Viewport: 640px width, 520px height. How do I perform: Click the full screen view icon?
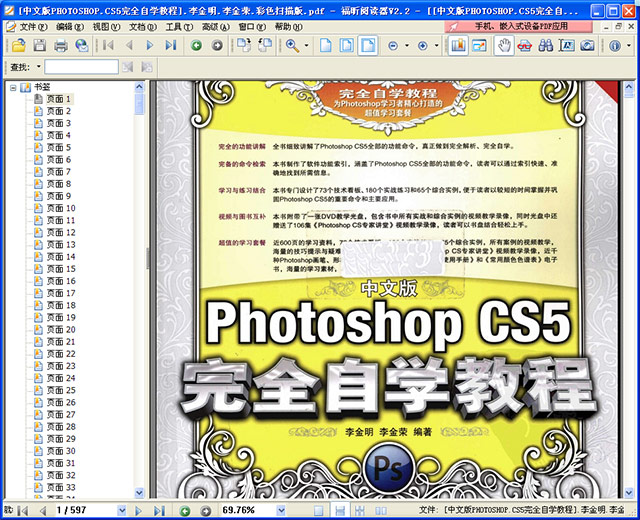[479, 45]
